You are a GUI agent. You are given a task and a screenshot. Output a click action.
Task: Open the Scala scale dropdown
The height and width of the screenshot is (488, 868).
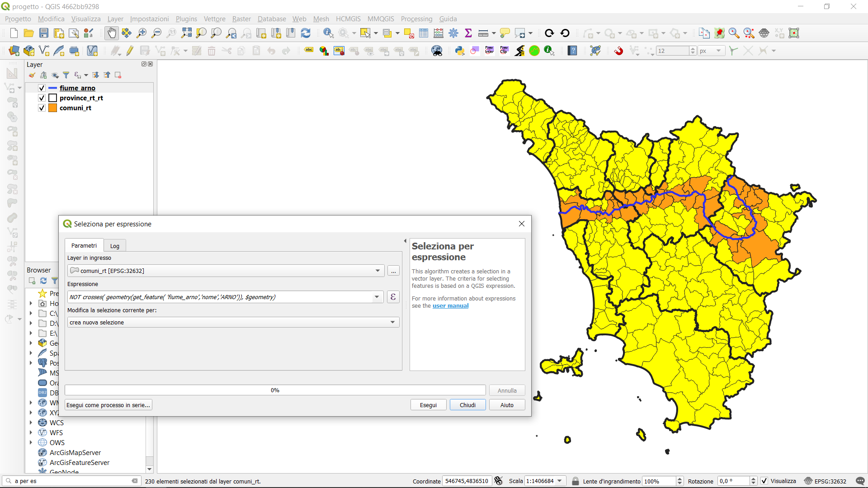560,481
